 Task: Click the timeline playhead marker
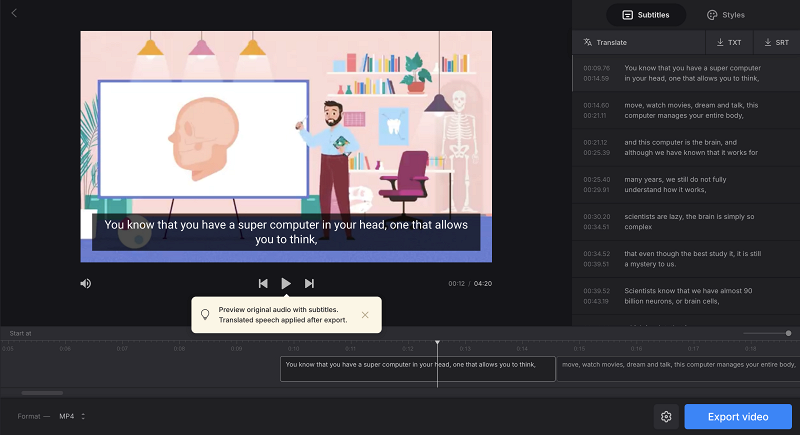click(x=437, y=343)
